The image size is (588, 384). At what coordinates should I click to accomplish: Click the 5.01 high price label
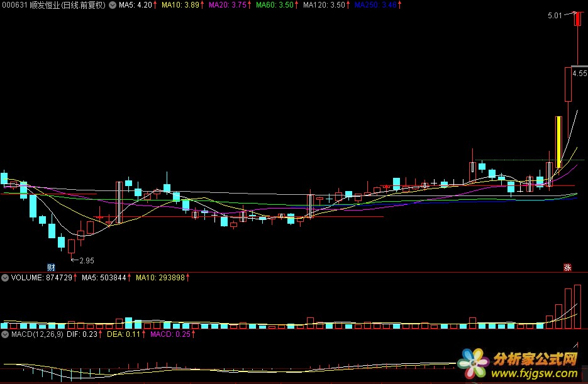pyautogui.click(x=555, y=16)
